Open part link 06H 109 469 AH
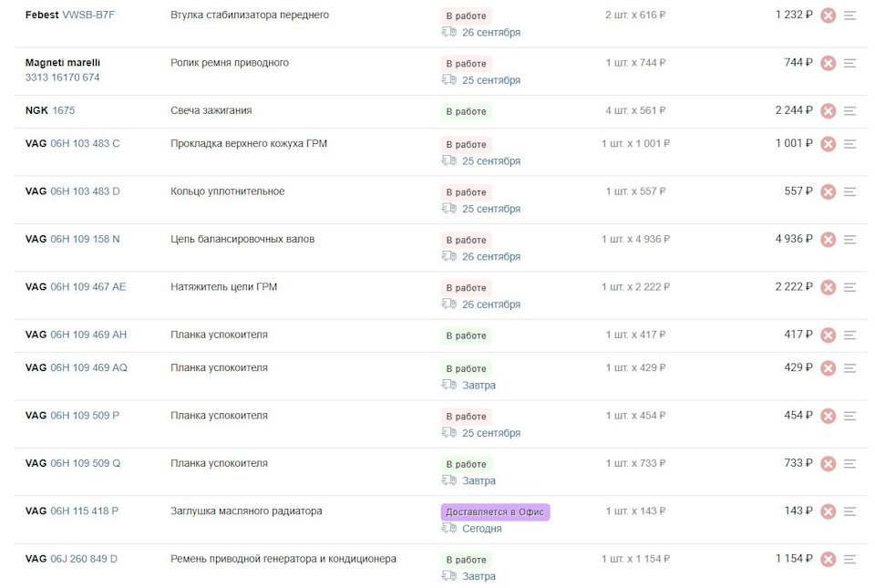The image size is (875, 588). pos(88,335)
